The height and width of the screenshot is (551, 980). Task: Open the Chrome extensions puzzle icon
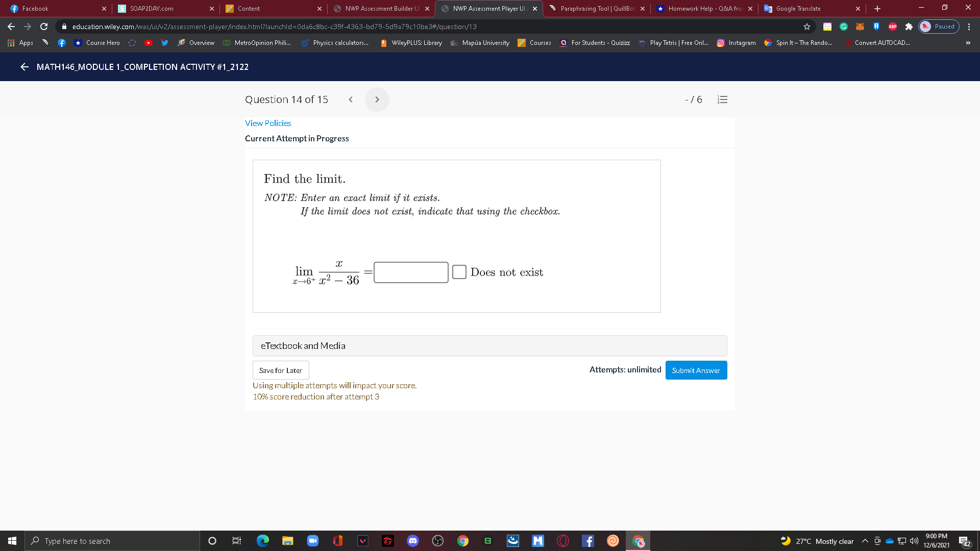pos(909,27)
